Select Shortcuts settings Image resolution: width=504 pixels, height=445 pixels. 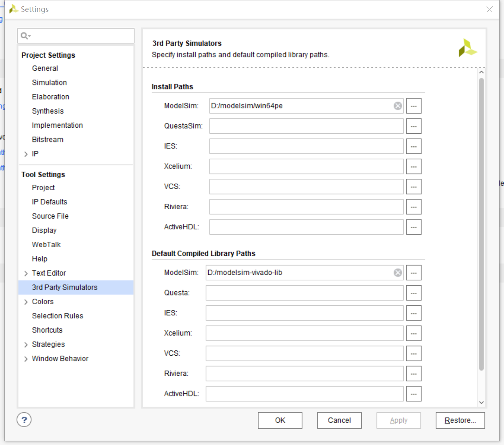47,330
